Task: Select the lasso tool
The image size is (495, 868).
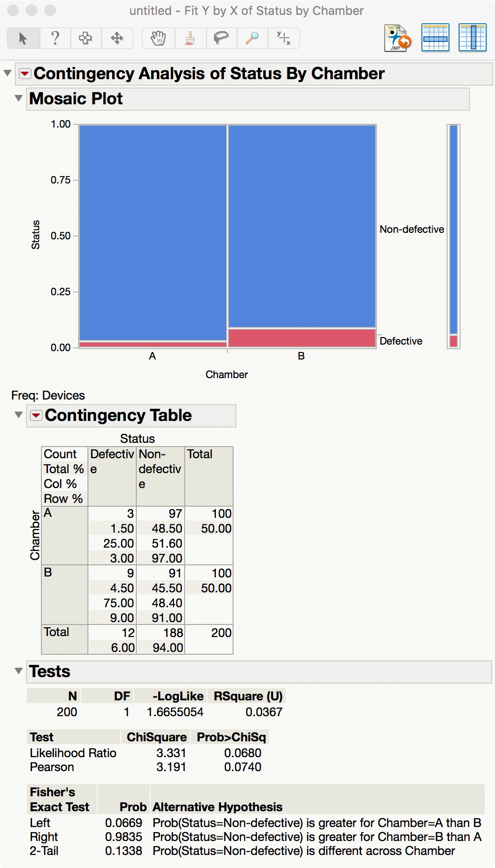Action: pyautogui.click(x=221, y=38)
